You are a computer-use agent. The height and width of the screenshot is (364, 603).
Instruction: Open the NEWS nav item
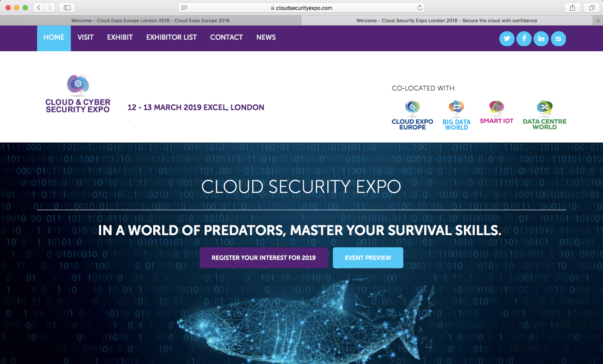coord(266,38)
